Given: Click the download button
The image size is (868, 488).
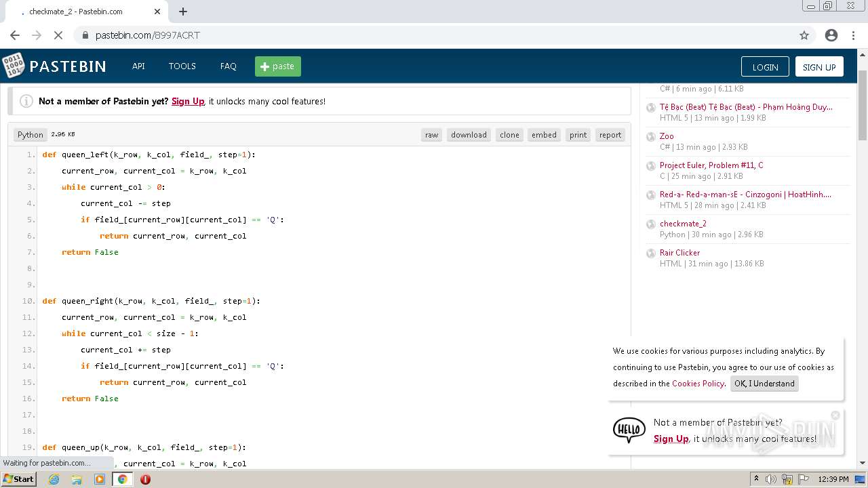Looking at the screenshot, I should pyautogui.click(x=469, y=135).
